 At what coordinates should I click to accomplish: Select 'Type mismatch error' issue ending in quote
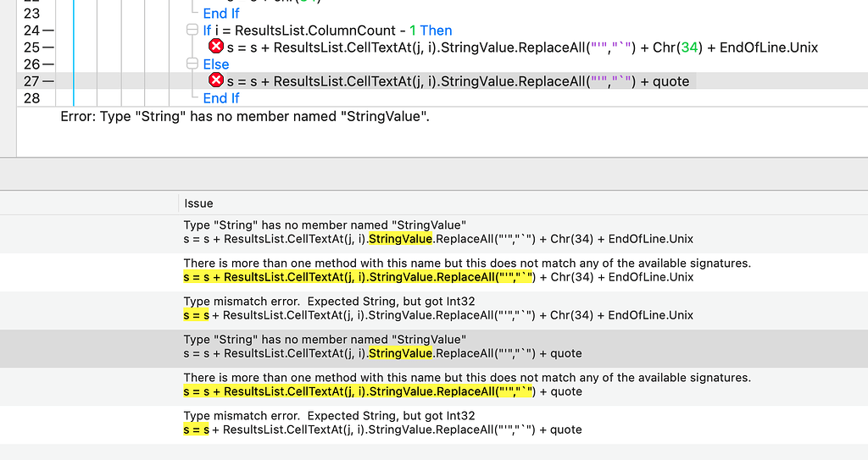click(x=434, y=425)
